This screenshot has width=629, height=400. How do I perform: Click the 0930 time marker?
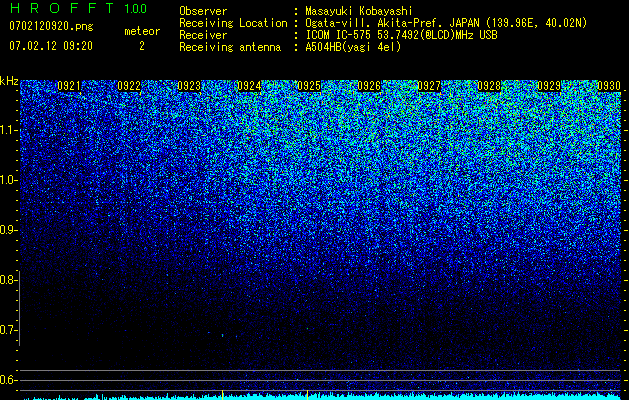click(609, 86)
